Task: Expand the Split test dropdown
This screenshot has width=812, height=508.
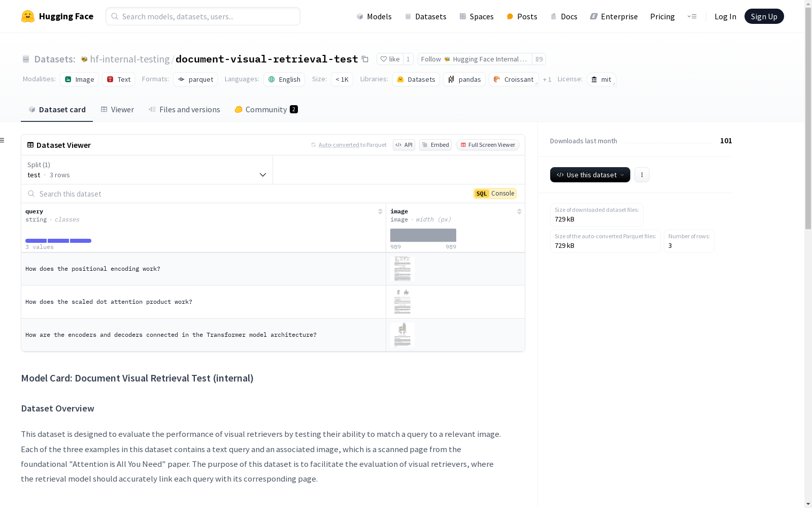Action: (147, 170)
